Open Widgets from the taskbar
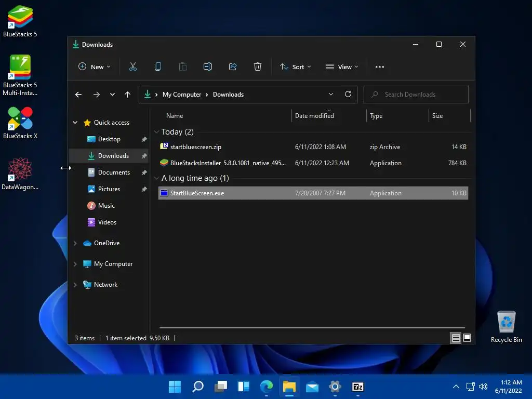This screenshot has height=399, width=532. [244, 387]
